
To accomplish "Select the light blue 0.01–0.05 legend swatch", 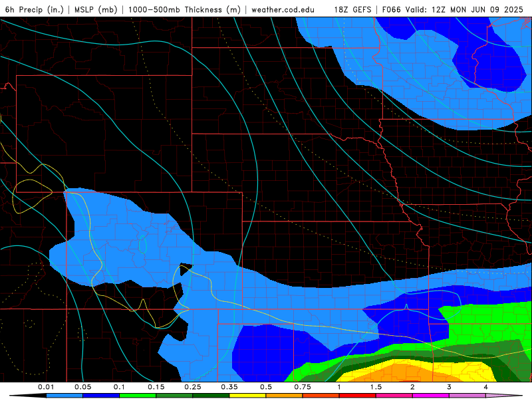I will [x=65, y=396].
